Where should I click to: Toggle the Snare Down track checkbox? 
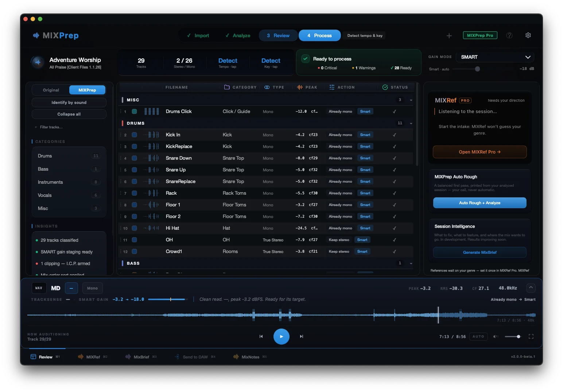pos(134,158)
